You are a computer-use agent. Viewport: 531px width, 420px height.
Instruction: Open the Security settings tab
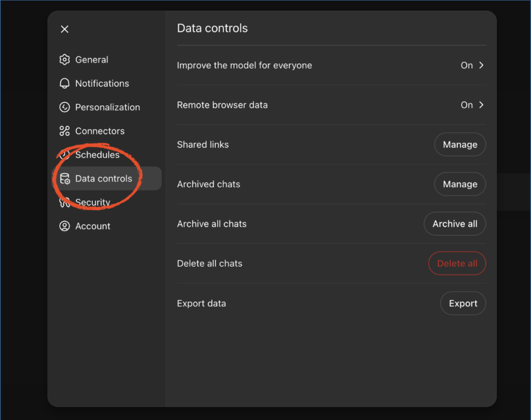[93, 202]
